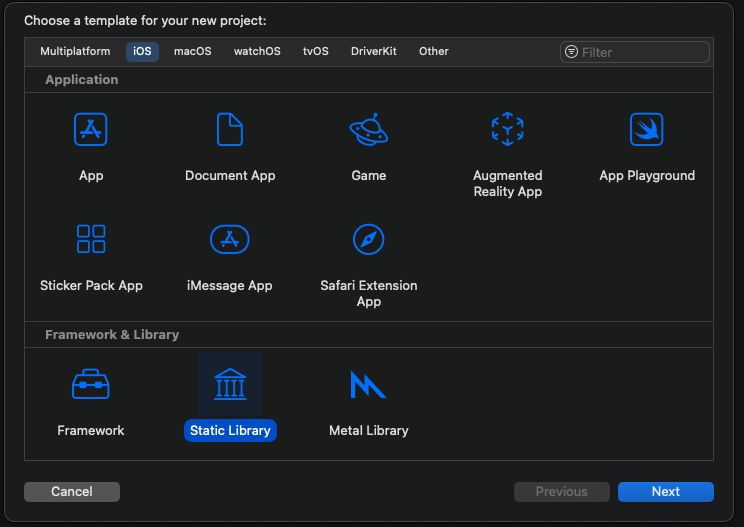Viewport: 744px width, 527px height.
Task: Click the "App Playground" label
Action: 647,176
